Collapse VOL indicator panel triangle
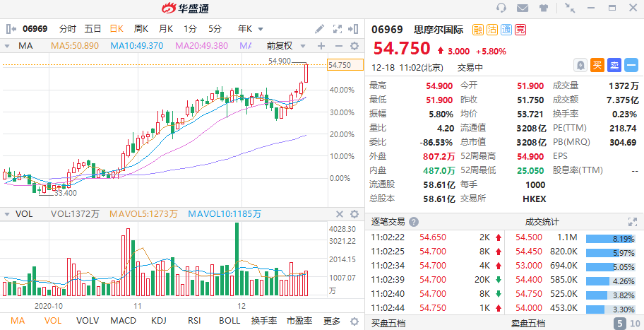Viewport: 644px width, 330px height. coord(6,214)
